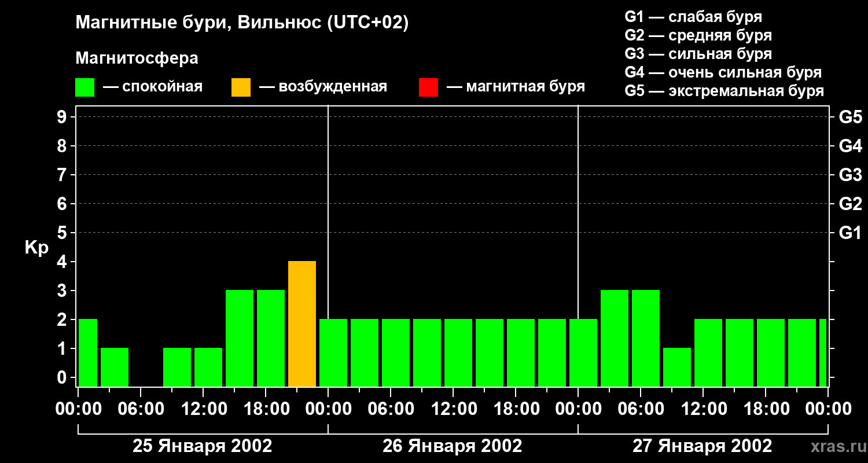The width and height of the screenshot is (868, 463).
Task: Click the title 'Магнитные бури, Вильнюс (UTC+02)'
Action: tap(242, 23)
